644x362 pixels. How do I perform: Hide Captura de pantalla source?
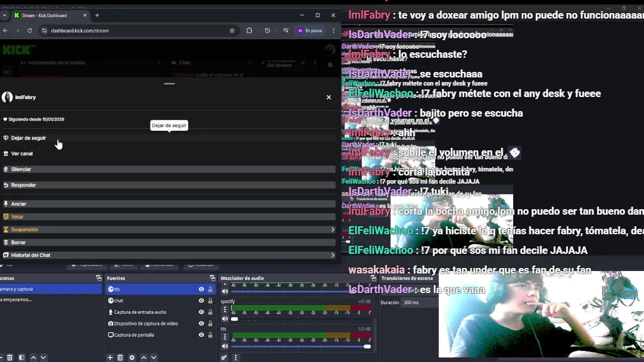[x=201, y=335]
